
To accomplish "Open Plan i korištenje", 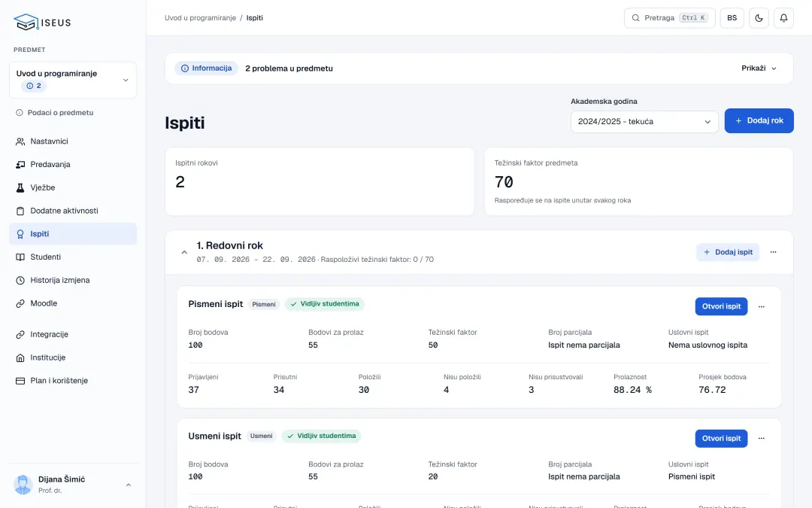I will [x=73, y=381].
